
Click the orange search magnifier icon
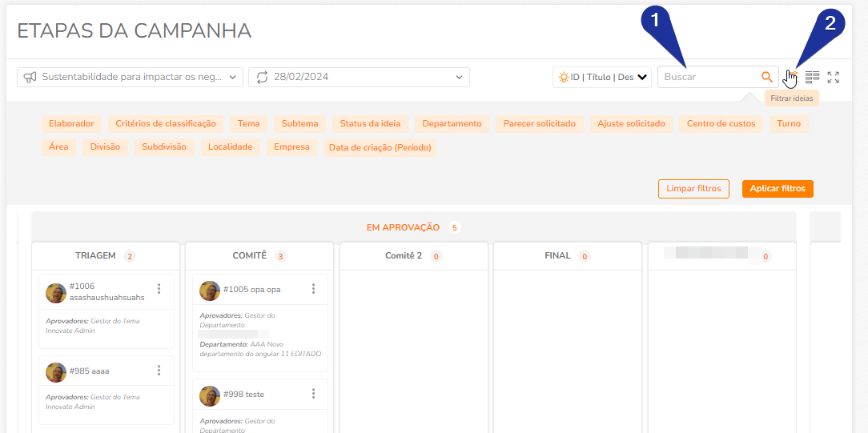pyautogui.click(x=766, y=77)
